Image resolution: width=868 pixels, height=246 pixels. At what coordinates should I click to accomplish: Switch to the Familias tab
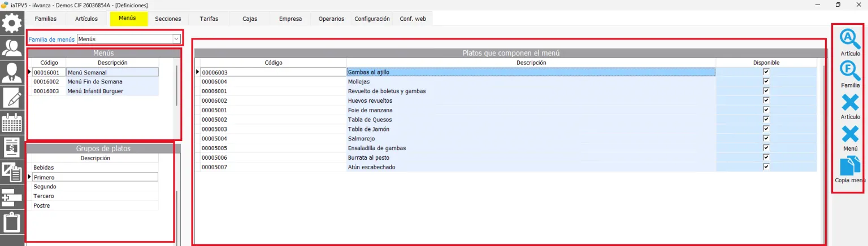tap(45, 19)
